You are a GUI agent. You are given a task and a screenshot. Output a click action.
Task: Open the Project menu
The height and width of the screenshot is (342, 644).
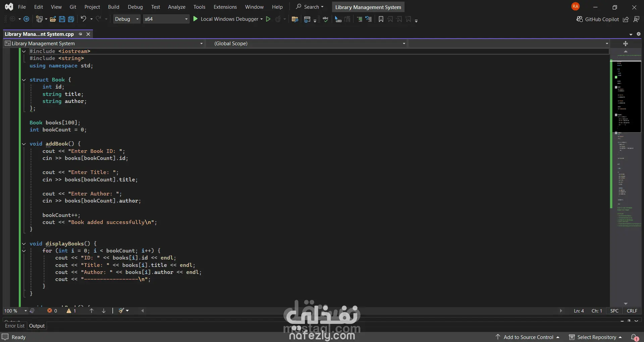pos(92,7)
